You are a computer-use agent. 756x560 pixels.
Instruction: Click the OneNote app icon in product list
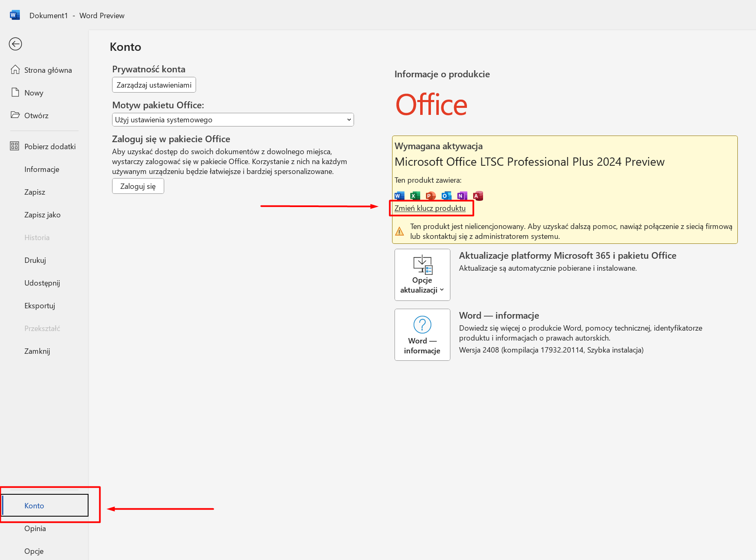click(x=462, y=196)
